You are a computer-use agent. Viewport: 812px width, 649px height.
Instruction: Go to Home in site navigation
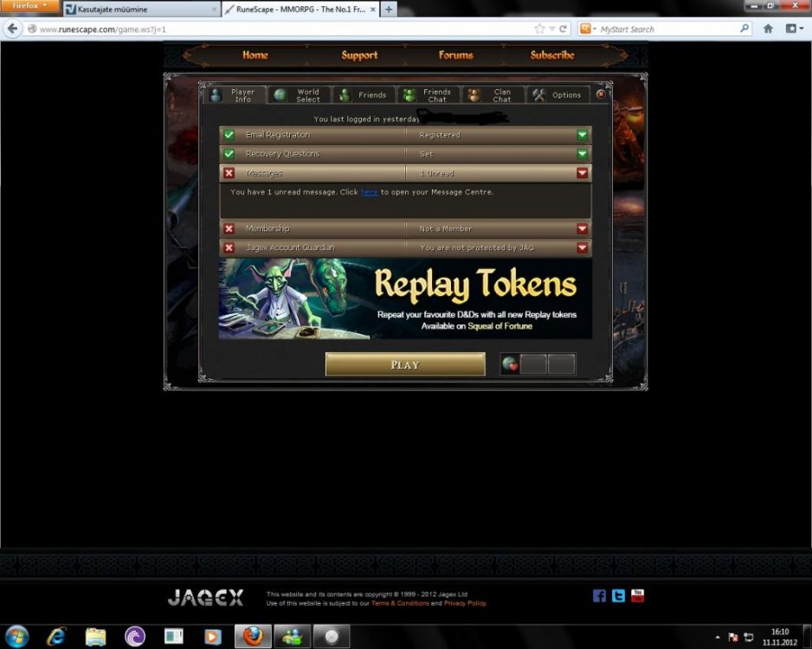[255, 55]
